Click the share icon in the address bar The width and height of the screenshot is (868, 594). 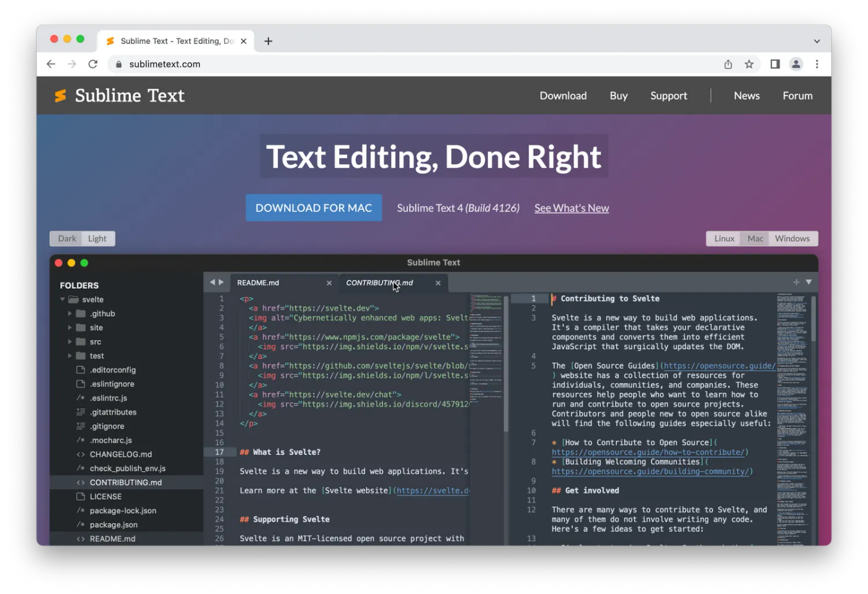click(x=728, y=64)
